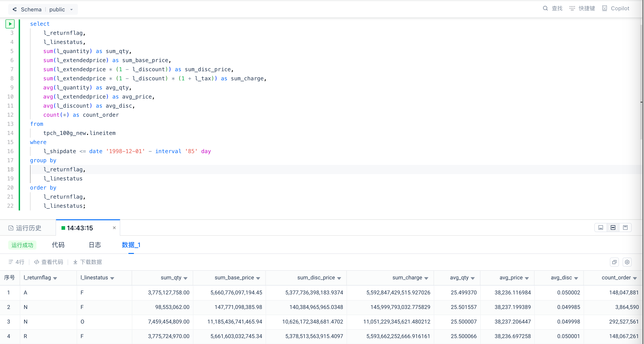Switch to split half-panel layout

coord(613,228)
